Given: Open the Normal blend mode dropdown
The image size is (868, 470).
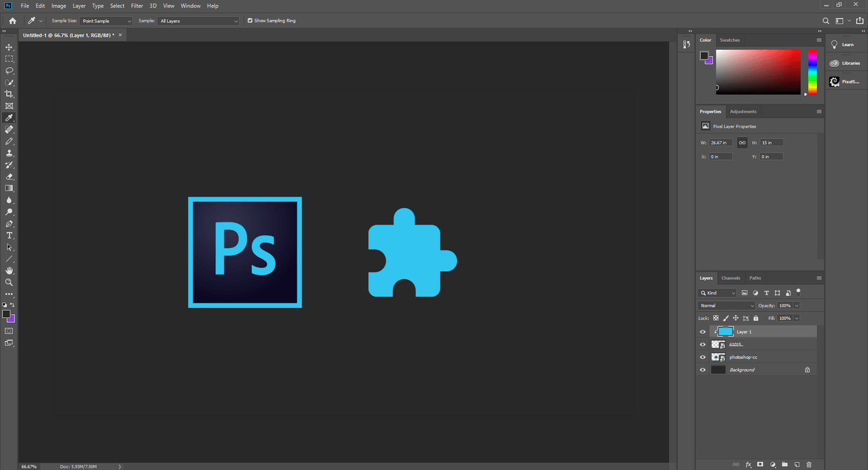Looking at the screenshot, I should point(726,305).
